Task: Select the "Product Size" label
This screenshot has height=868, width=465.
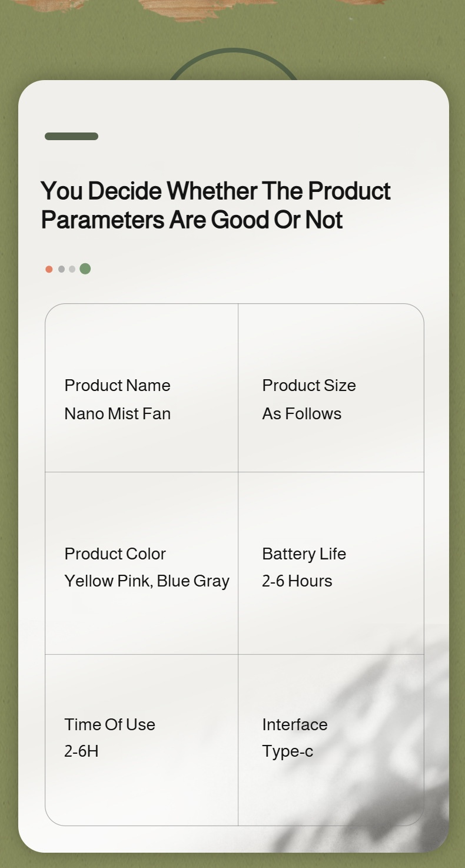Action: [x=309, y=385]
